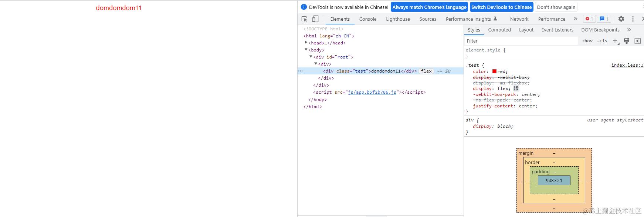644x217 pixels.
Task: Click the struck-out display: block declaration
Action: click(x=493, y=126)
